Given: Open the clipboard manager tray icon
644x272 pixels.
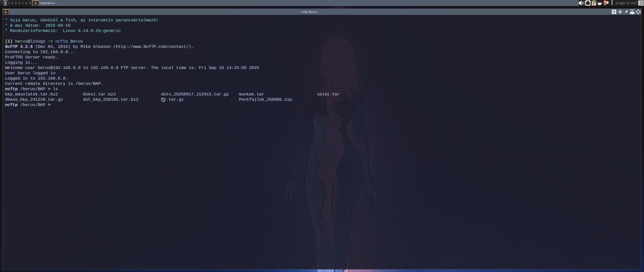Looking at the screenshot, I should pyautogui.click(x=594, y=3).
